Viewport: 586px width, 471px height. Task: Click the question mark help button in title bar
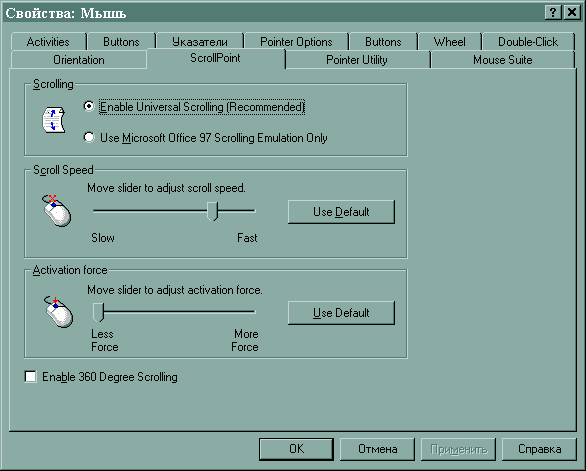point(553,13)
